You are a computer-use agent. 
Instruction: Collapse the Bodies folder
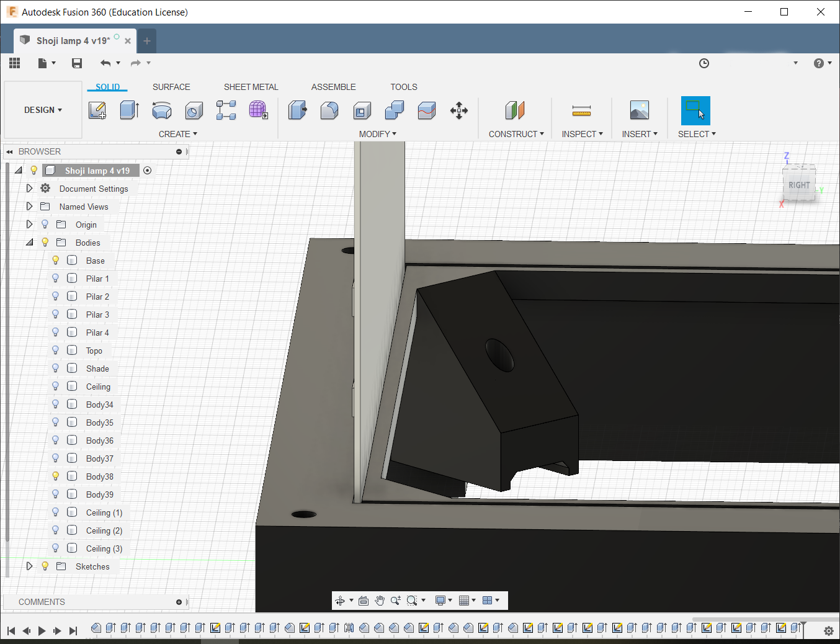[29, 243]
